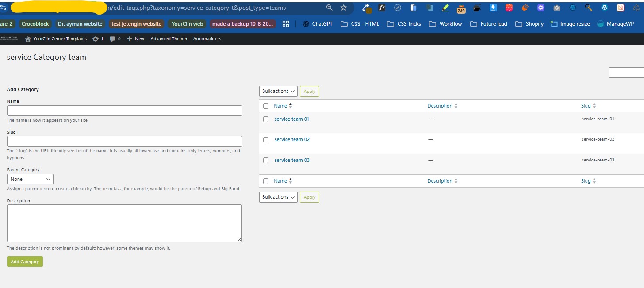
Task: Expand the Parent Category dropdown
Action: coord(30,179)
